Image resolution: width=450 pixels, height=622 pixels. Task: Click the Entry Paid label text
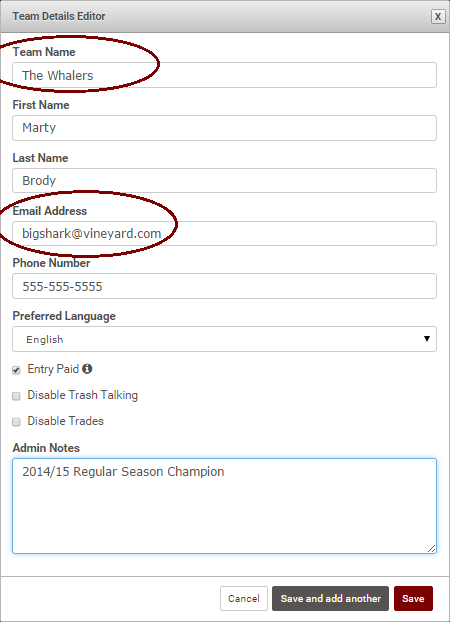coord(53,369)
